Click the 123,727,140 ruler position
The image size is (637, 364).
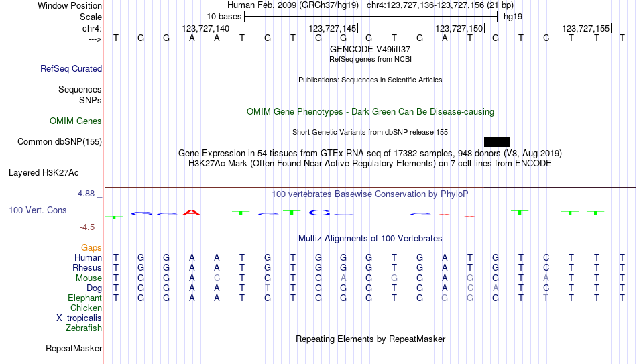click(206, 28)
